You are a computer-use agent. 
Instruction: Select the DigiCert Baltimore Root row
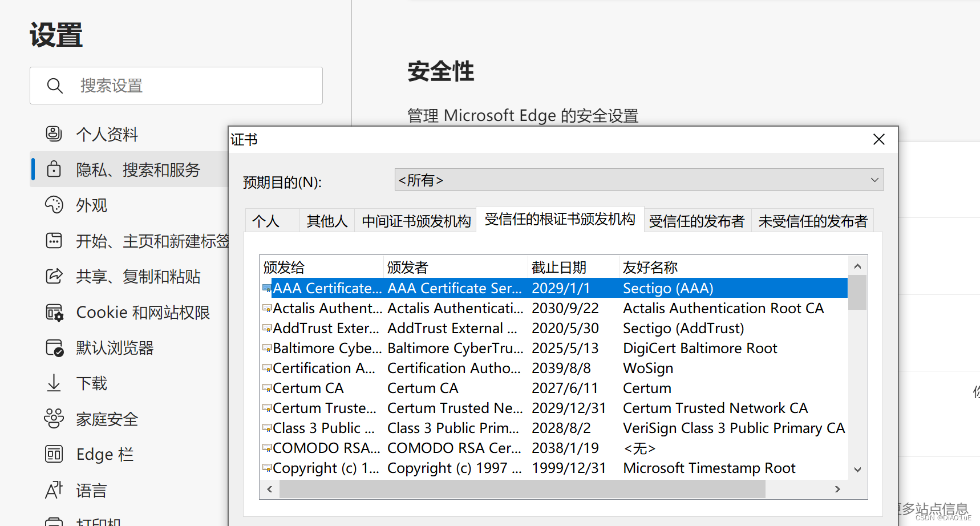tap(554, 348)
